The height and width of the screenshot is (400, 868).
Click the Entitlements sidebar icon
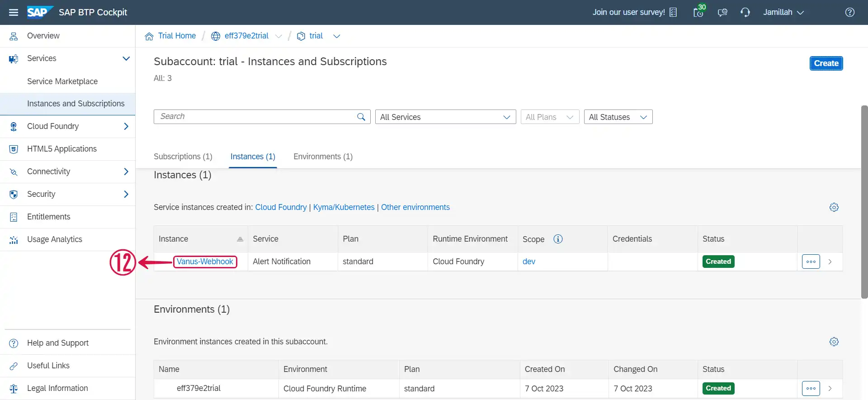(x=14, y=217)
